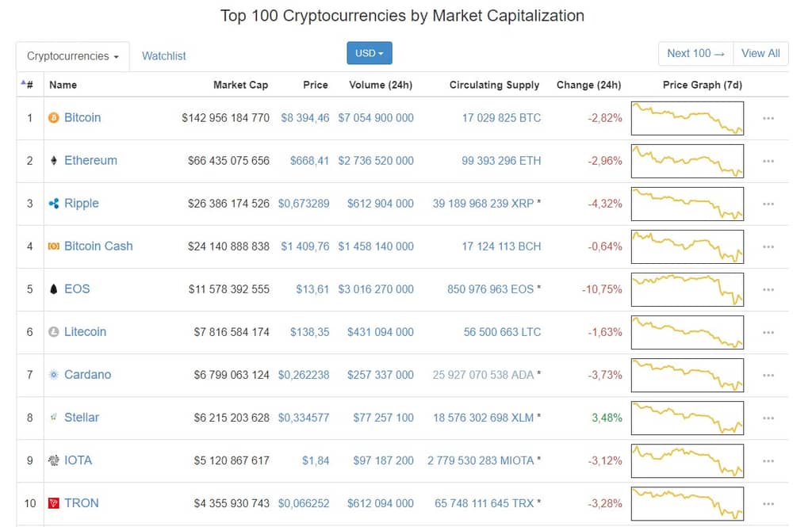Sort table by rank number column
812x527 pixels.
(28, 84)
